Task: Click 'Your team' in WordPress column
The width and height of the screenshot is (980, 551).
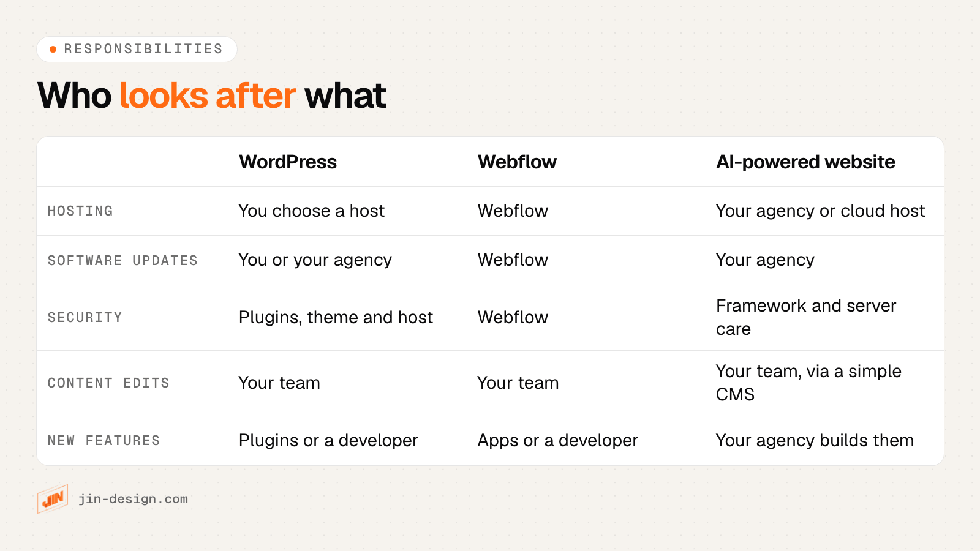Action: click(x=279, y=383)
